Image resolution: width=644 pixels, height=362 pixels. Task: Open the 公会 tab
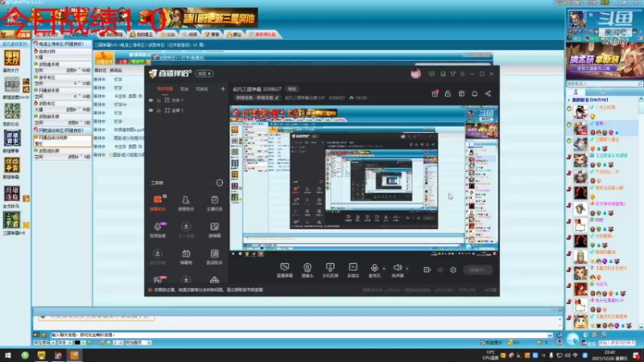(168, 35)
